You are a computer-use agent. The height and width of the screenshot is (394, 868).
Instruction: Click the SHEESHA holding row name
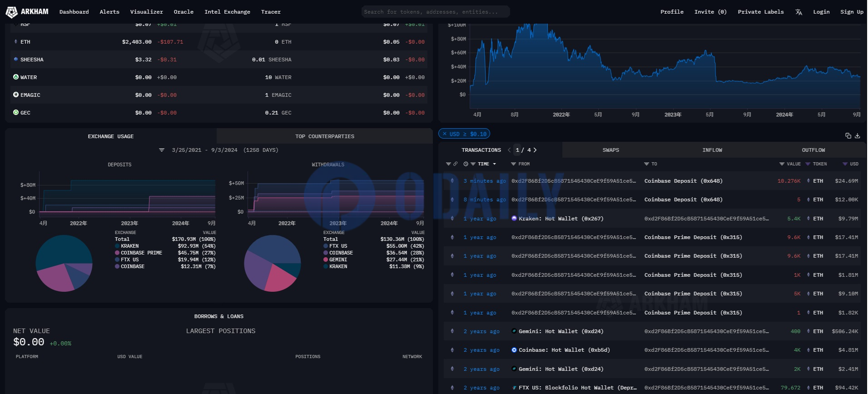pyautogui.click(x=32, y=60)
